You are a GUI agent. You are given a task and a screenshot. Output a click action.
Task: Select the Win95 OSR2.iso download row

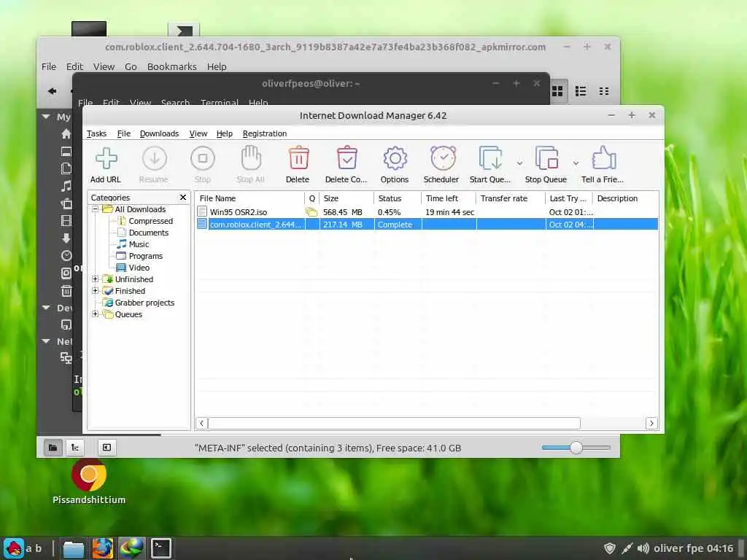427,212
